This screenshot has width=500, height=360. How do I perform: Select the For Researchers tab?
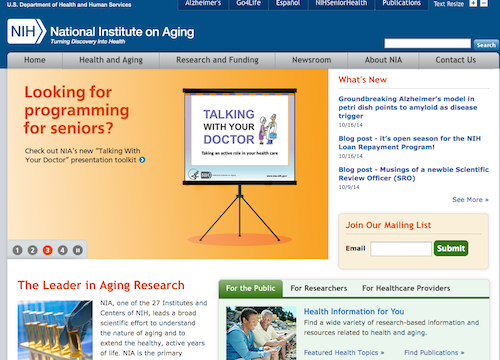tap(319, 288)
